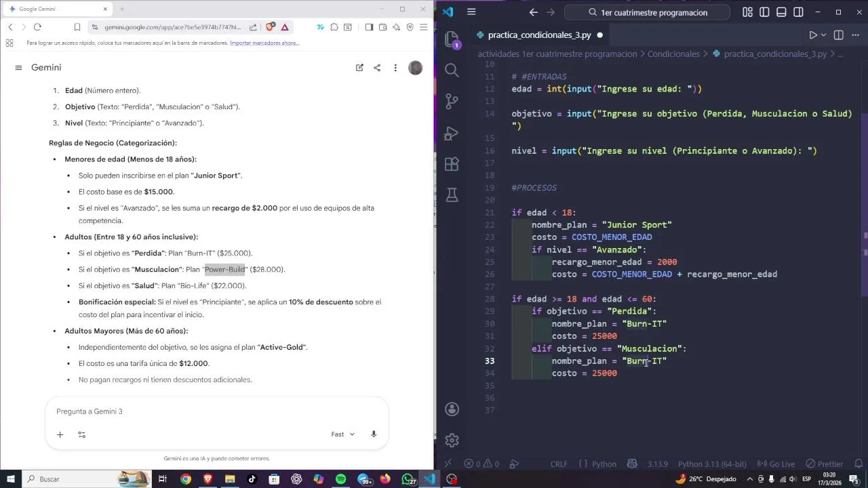Viewport: 868px width, 488px height.
Task: Click the Windows Start button
Action: [x=11, y=479]
